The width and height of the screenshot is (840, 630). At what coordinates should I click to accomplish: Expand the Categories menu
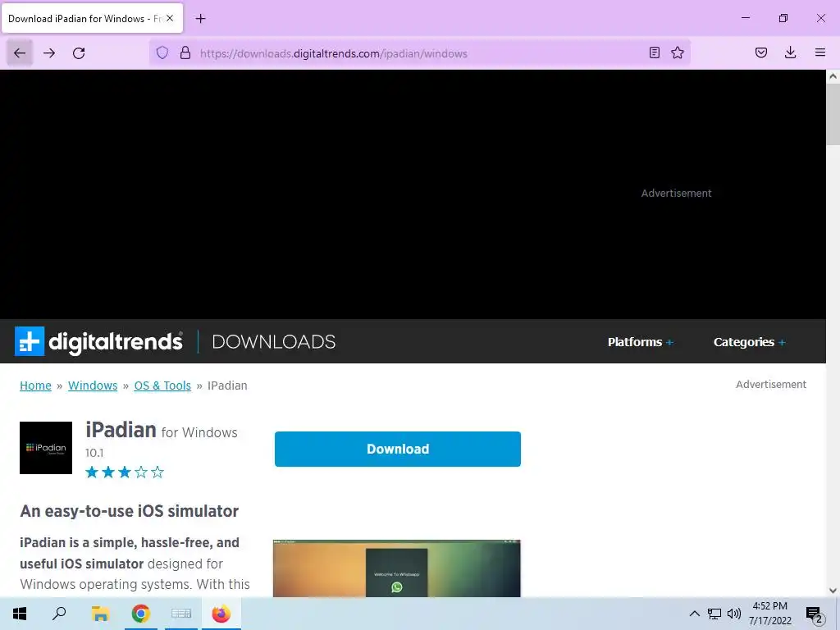(750, 342)
